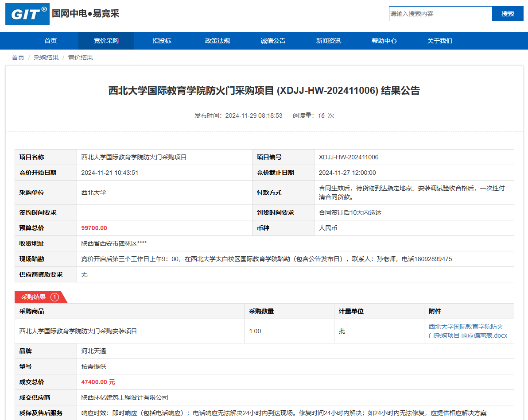This screenshot has width=528, height=420.
Task: Open 新闻资讯 from the navigation bar
Action: 328,41
